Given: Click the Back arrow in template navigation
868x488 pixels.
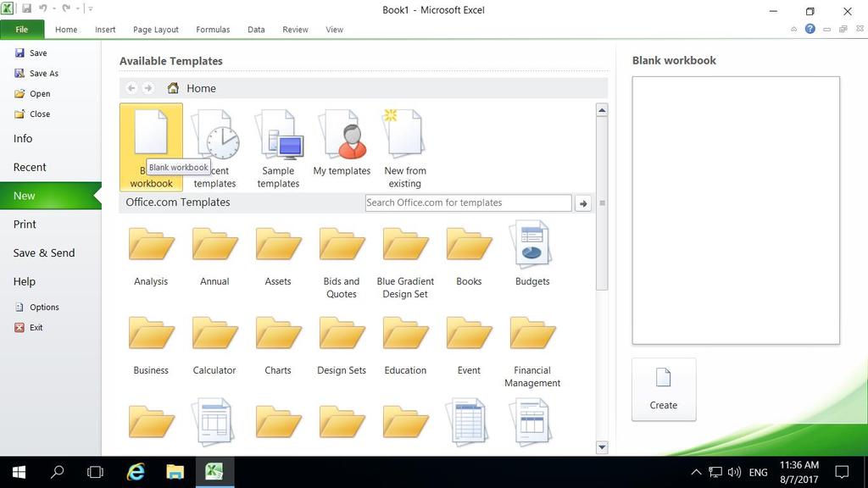Looking at the screenshot, I should (x=131, y=88).
